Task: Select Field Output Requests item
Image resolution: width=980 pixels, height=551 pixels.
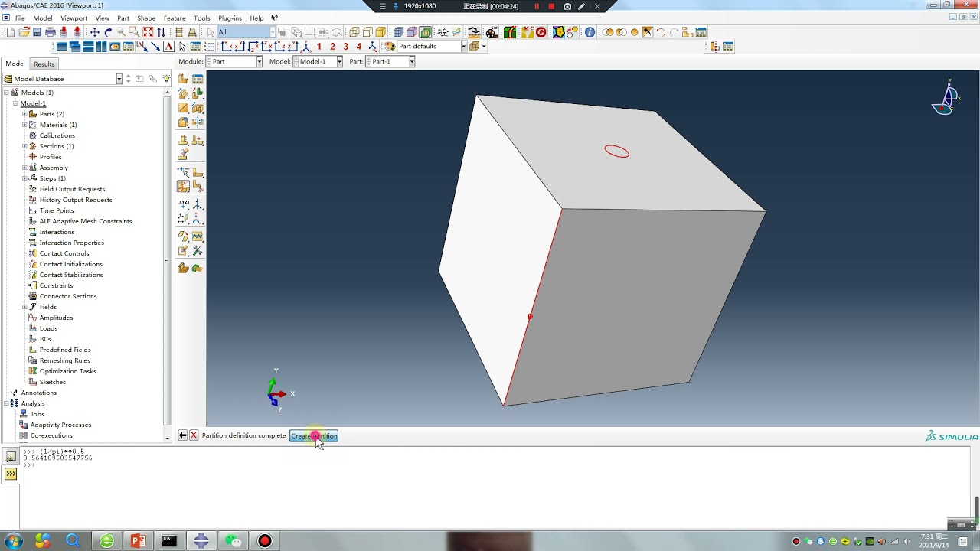Action: pyautogui.click(x=72, y=189)
